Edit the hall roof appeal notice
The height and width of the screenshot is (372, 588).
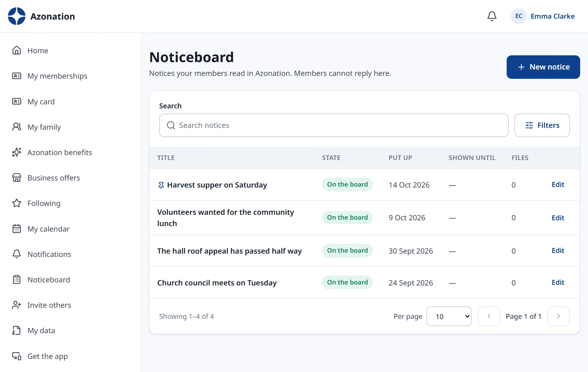[558, 251]
